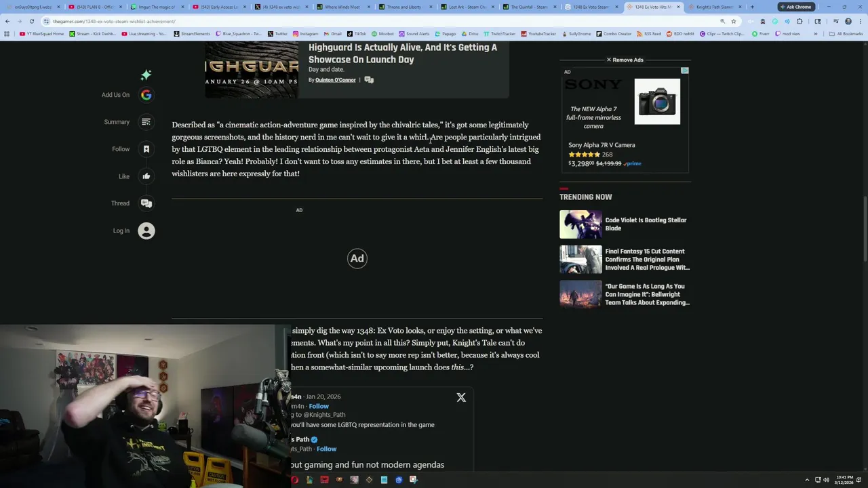Open the Twitter bookmark
Image resolution: width=868 pixels, height=488 pixels.
[277, 33]
